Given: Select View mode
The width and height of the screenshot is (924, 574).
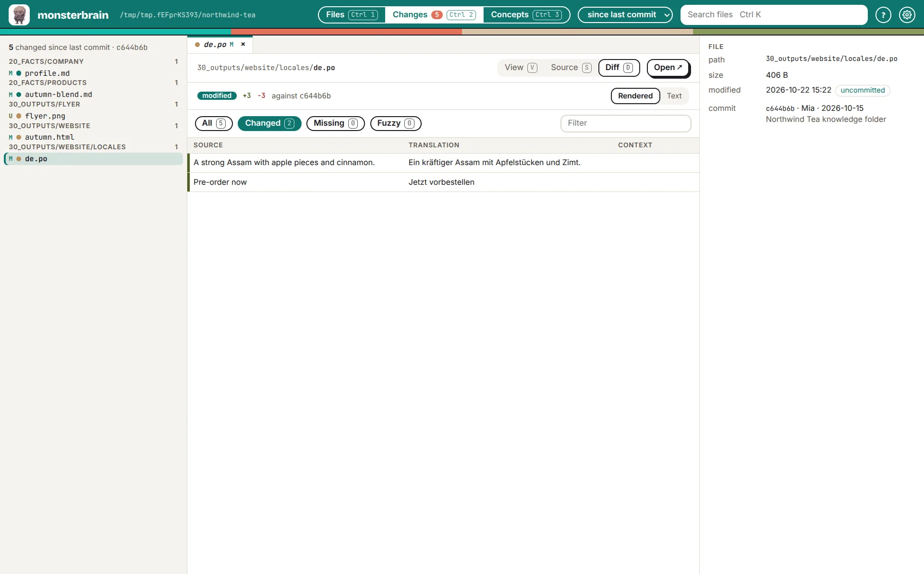Looking at the screenshot, I should (521, 68).
